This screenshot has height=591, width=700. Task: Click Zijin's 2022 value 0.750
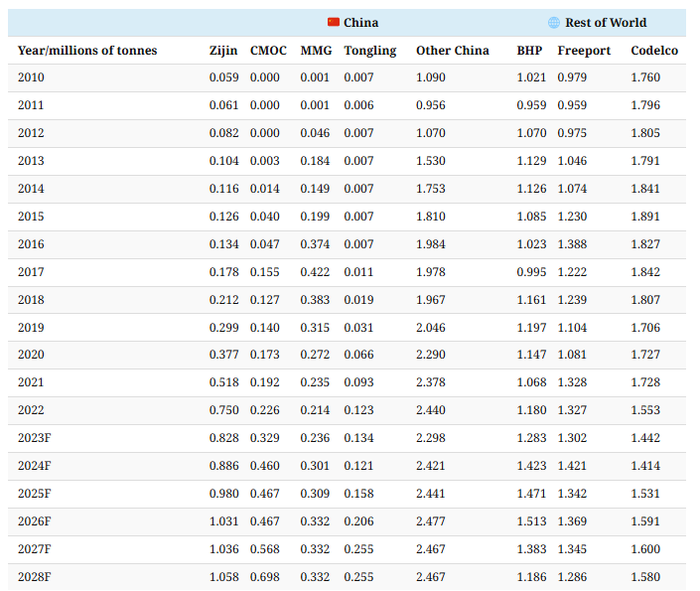tap(223, 410)
